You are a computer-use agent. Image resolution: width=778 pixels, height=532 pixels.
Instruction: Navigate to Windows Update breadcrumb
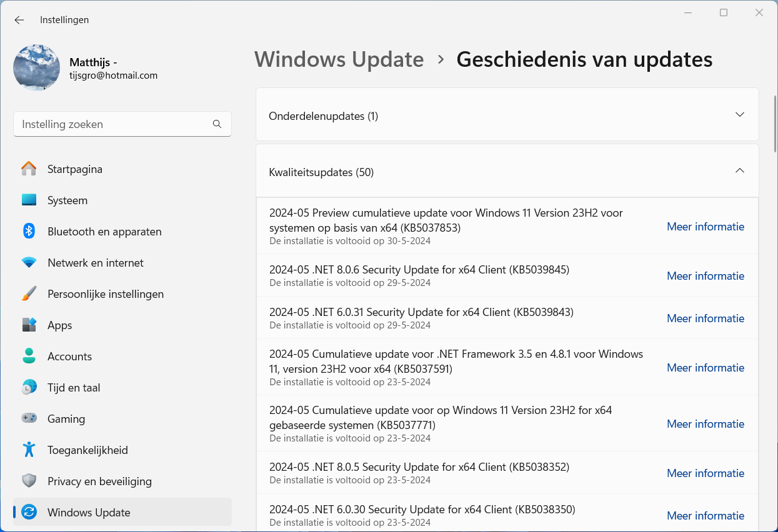339,59
